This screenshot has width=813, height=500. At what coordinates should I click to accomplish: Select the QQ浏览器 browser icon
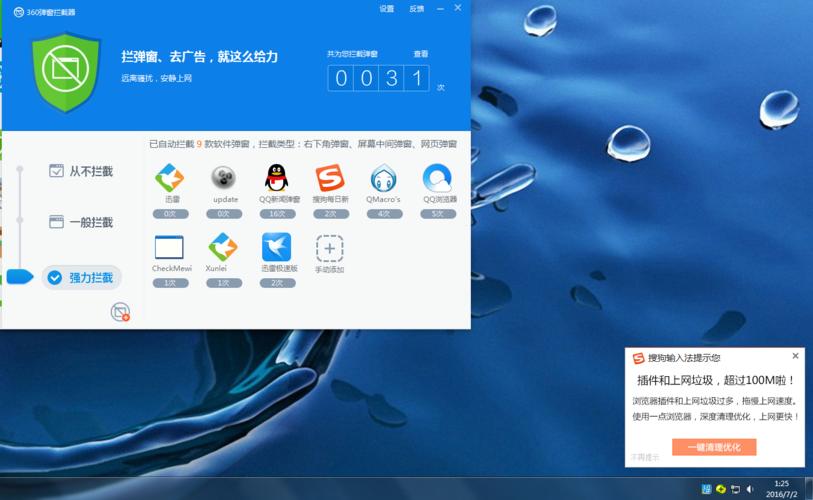point(437,178)
